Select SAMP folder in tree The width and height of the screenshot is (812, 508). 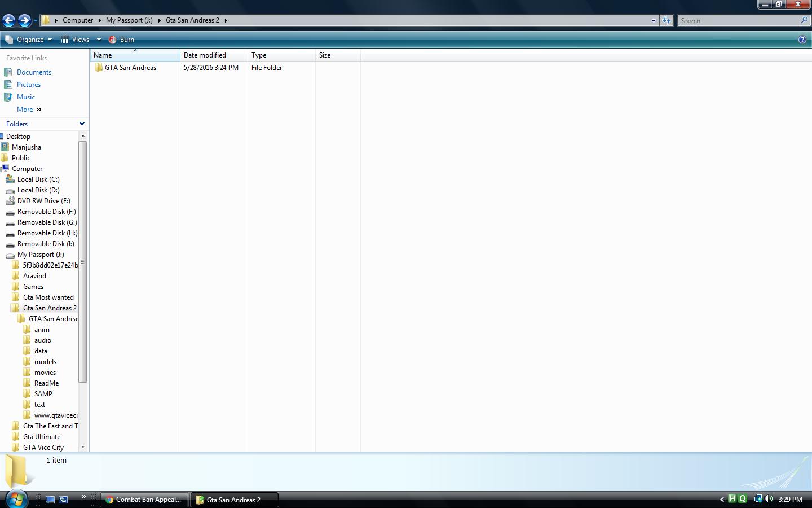pyautogui.click(x=43, y=394)
